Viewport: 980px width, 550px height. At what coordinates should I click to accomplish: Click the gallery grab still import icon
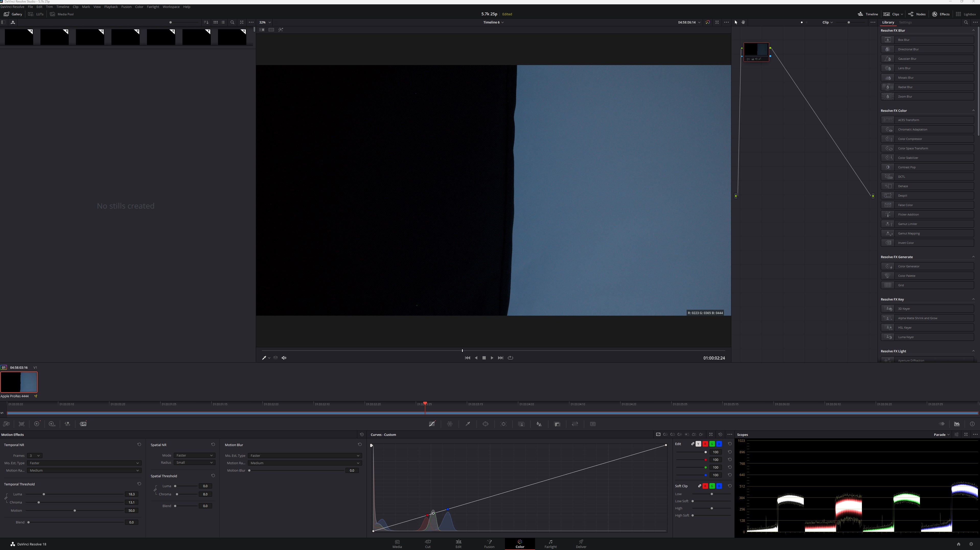pos(13,22)
